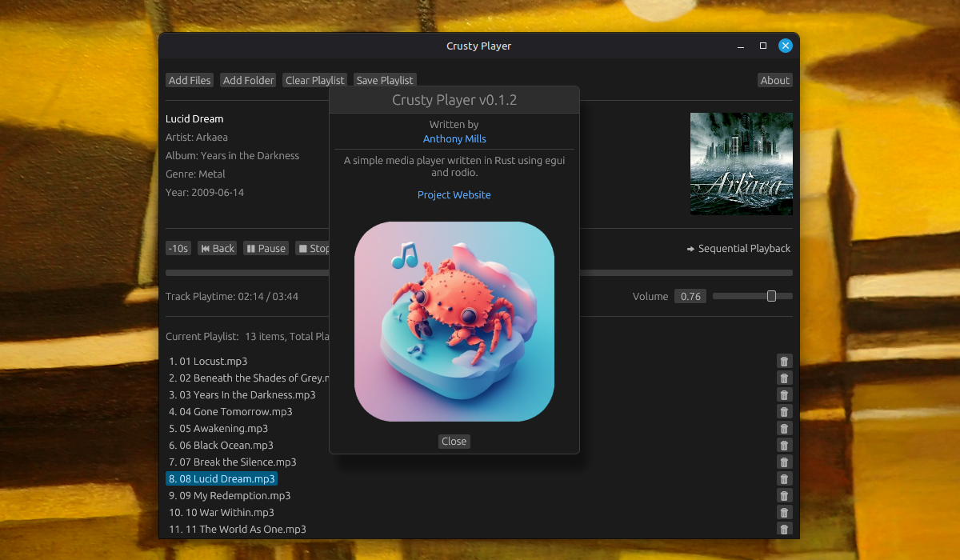Click the Arkaea album cover thumbnail

coord(741,164)
